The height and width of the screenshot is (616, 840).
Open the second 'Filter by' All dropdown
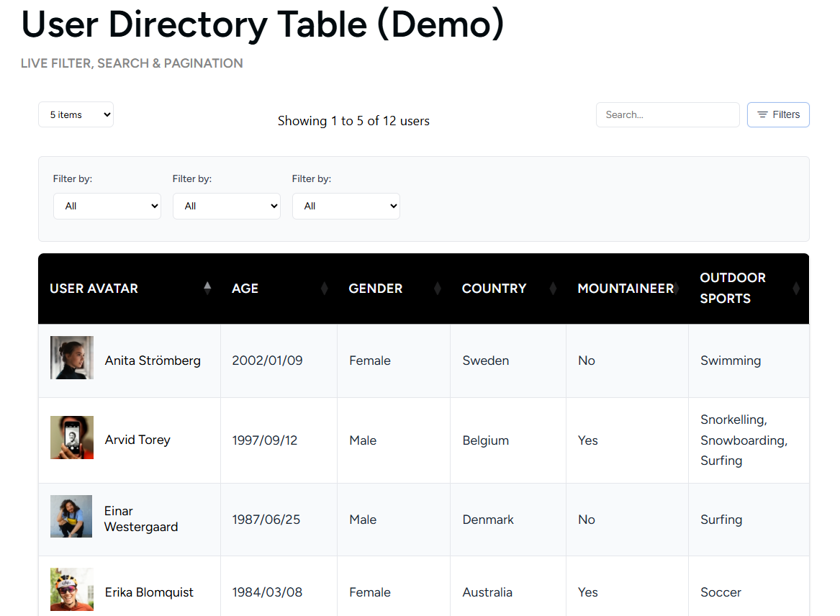click(226, 206)
